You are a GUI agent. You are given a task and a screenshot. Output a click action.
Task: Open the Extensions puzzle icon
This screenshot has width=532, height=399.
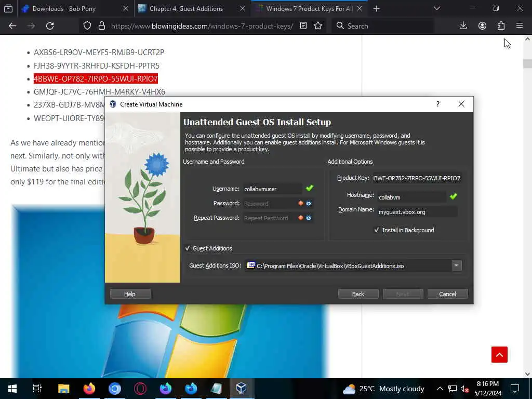coord(501,26)
